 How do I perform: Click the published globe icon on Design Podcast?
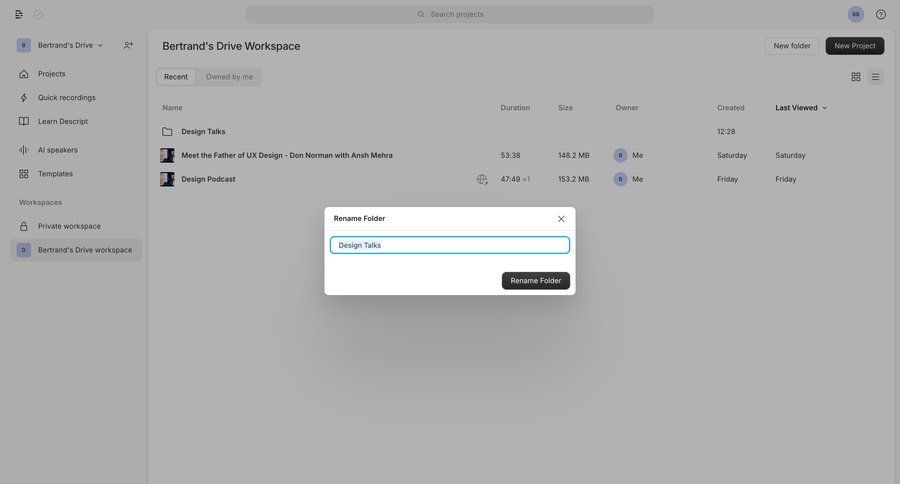[482, 179]
